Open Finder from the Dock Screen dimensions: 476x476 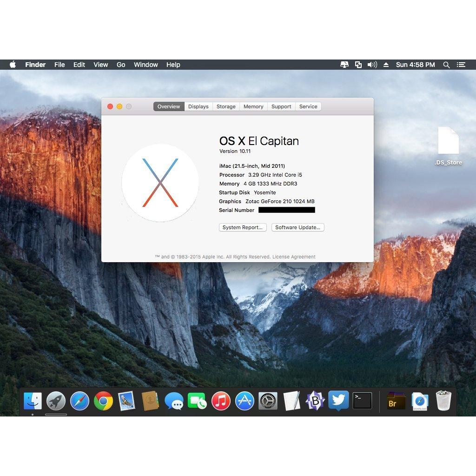33,401
